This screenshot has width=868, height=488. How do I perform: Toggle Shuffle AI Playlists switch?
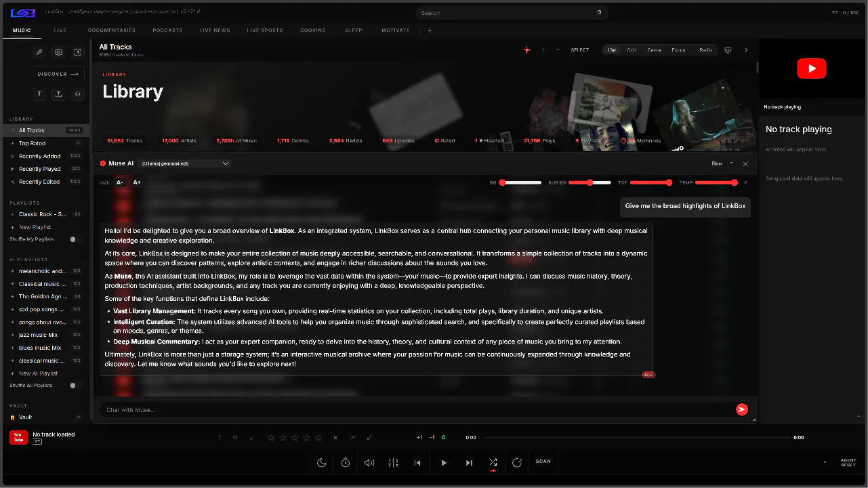(x=75, y=386)
